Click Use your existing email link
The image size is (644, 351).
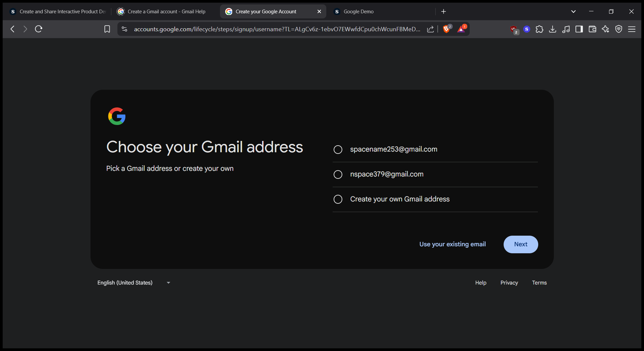452,244
